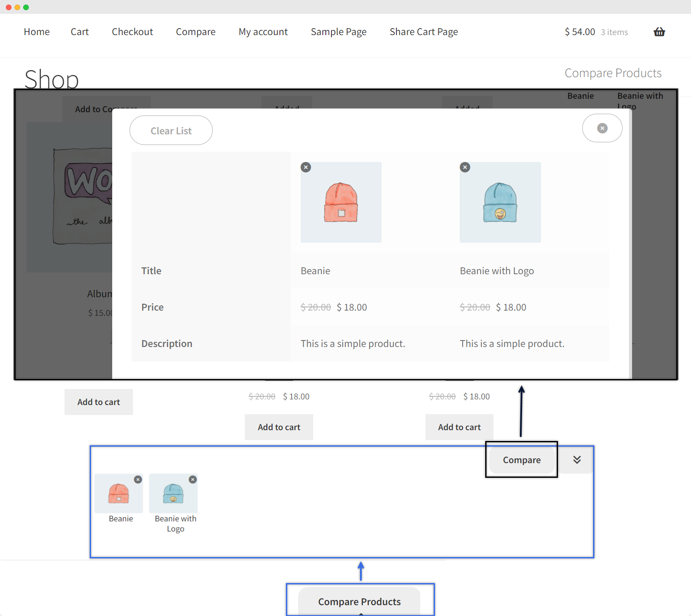Add the Album to cart
This screenshot has width=691, height=616.
99,402
